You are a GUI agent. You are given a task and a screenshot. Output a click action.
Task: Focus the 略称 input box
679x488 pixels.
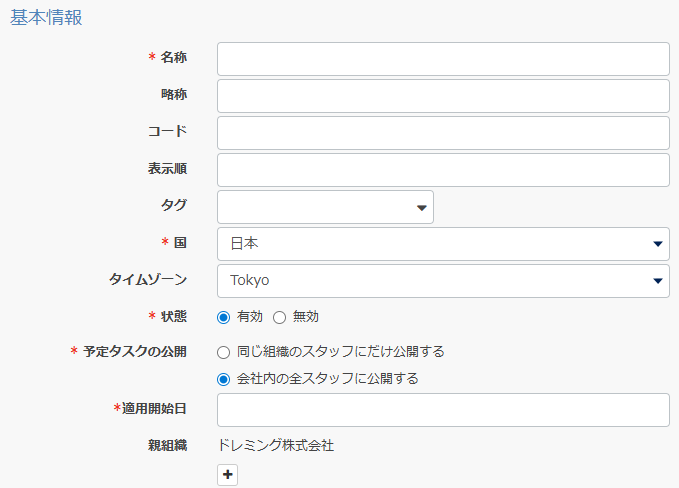coord(443,96)
